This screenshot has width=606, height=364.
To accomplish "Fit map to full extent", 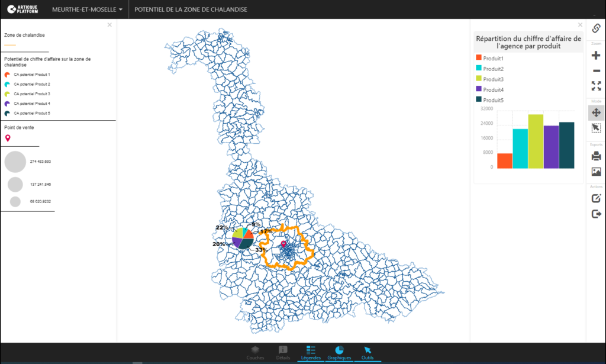I will tap(596, 86).
